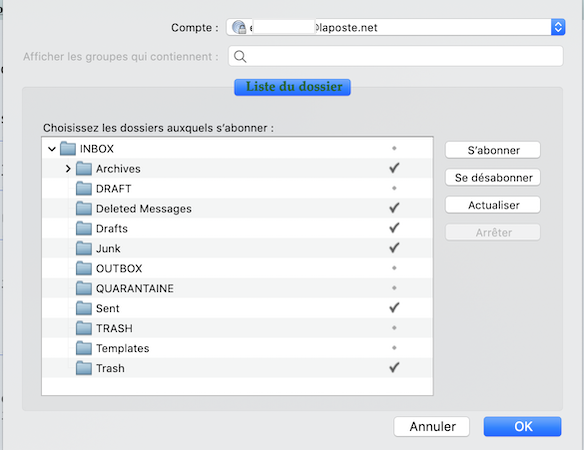
Task: Select the uppercase TRASH row label
Action: point(114,328)
